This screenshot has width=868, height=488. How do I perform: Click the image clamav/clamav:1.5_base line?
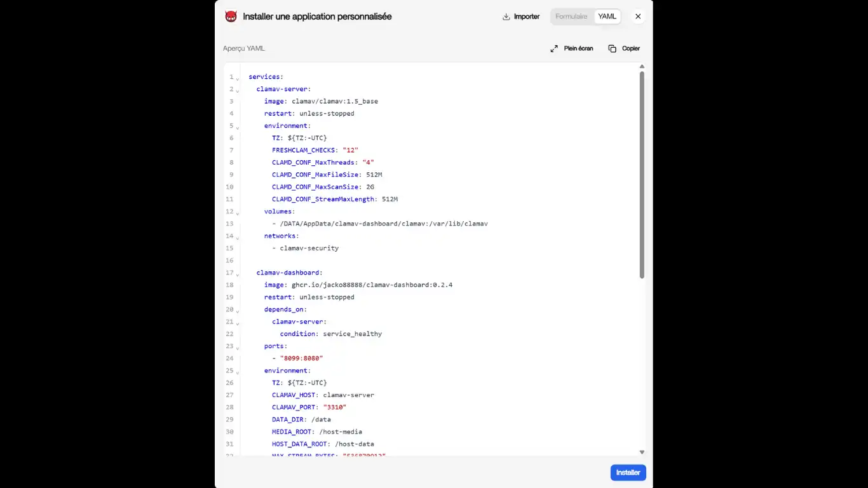[321, 101]
